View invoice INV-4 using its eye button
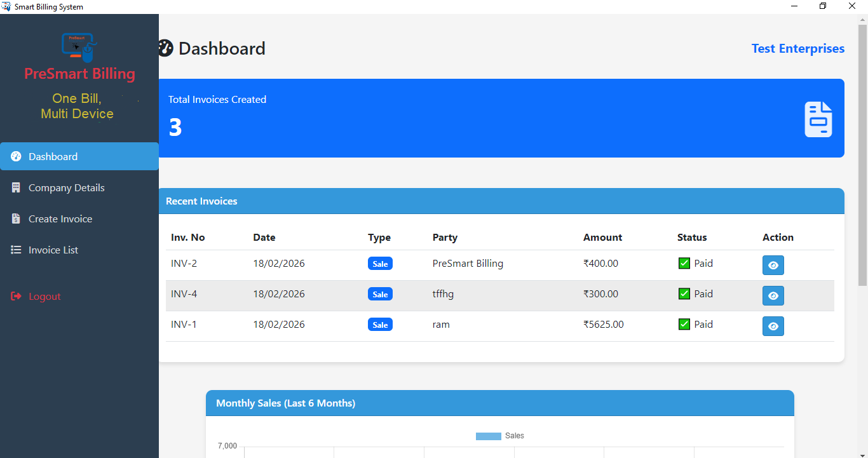868x458 pixels. pos(773,295)
